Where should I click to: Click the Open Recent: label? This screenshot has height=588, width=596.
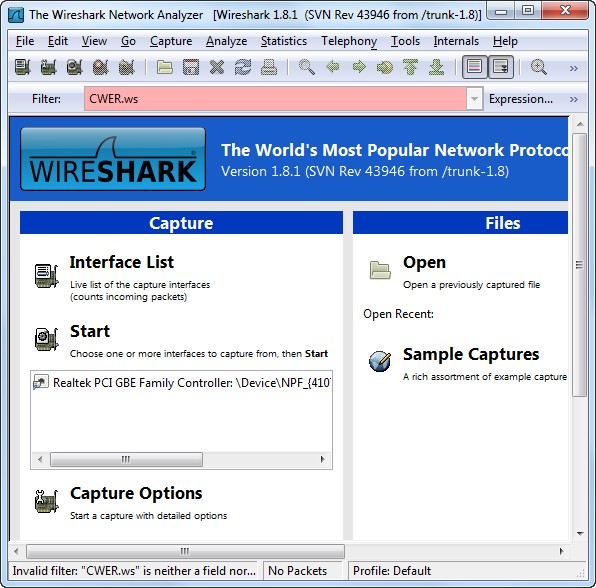tap(398, 314)
